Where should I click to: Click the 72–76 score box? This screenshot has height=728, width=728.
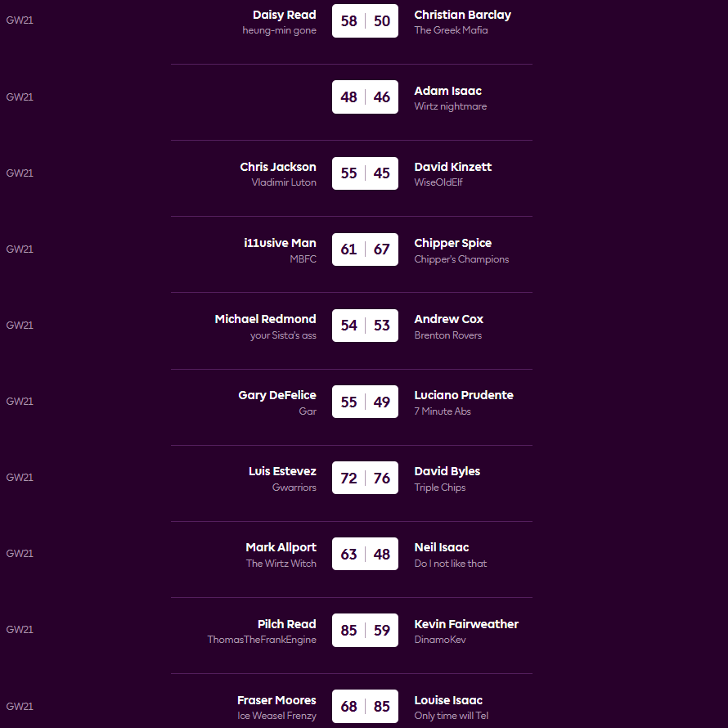(x=365, y=478)
